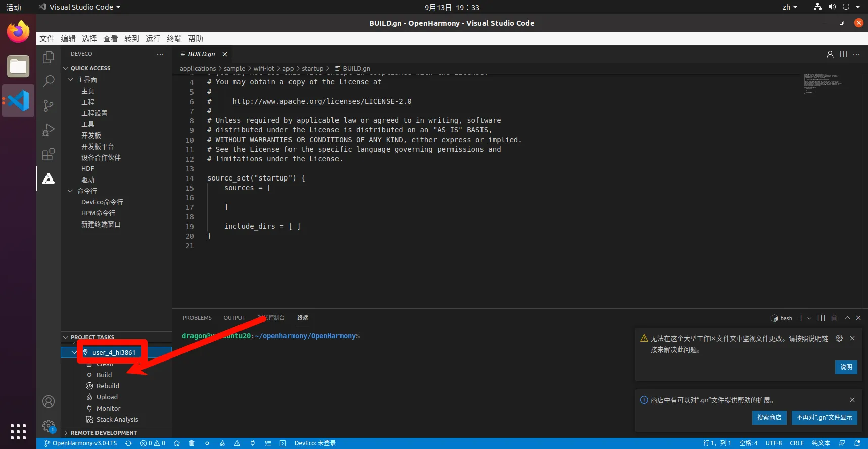Collapse the 命令行 tree group
The width and height of the screenshot is (868, 449).
click(x=70, y=191)
